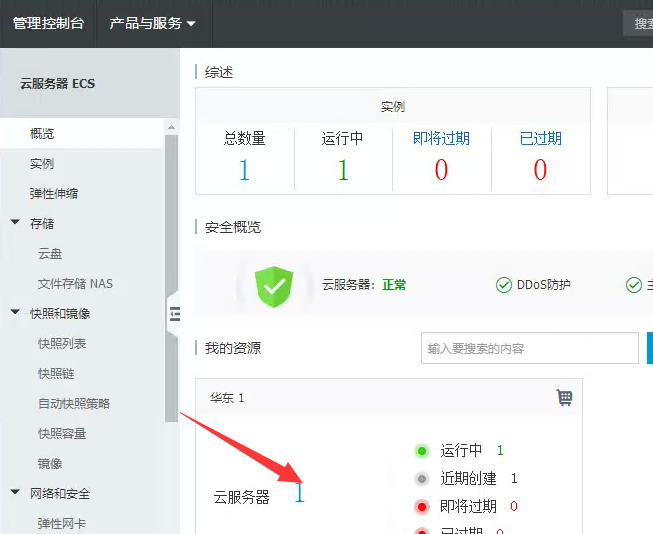Click the green security shield icon
The width and height of the screenshot is (653, 534).
pyautogui.click(x=272, y=286)
